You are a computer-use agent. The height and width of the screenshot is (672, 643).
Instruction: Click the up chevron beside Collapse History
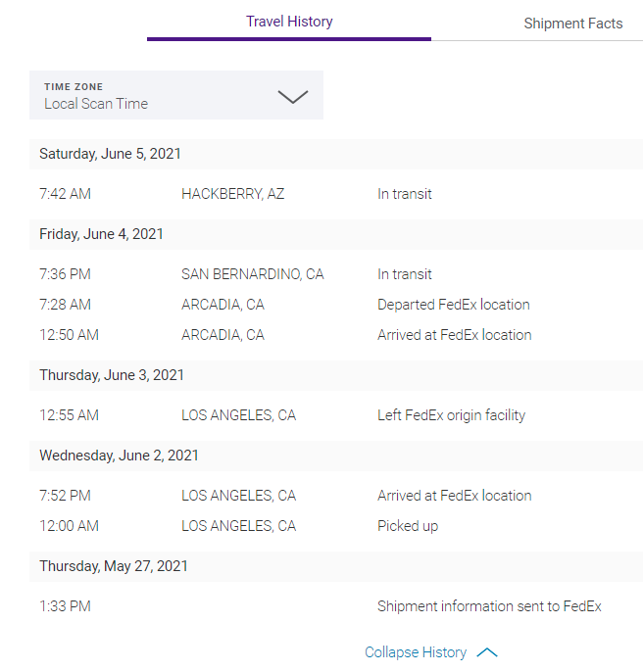click(x=487, y=652)
